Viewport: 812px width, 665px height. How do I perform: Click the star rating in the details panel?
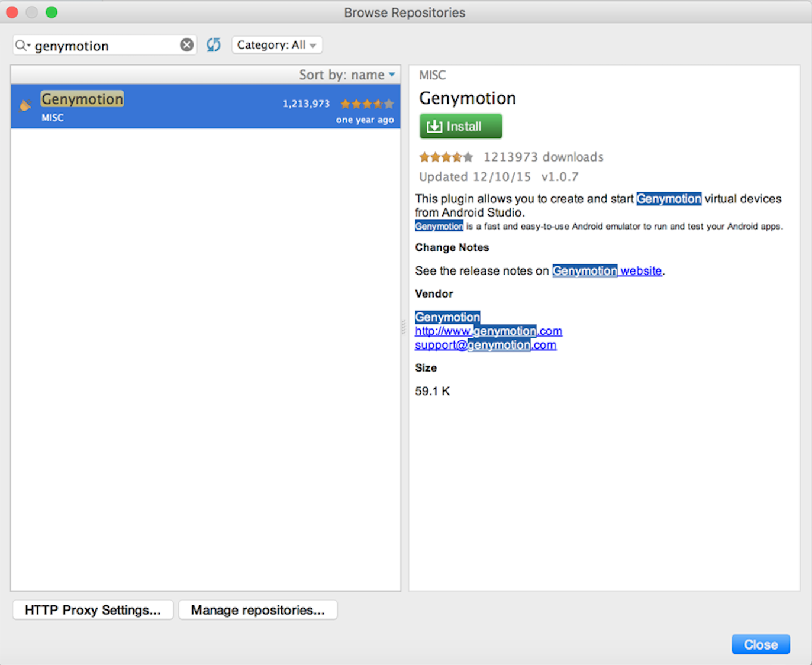(446, 157)
